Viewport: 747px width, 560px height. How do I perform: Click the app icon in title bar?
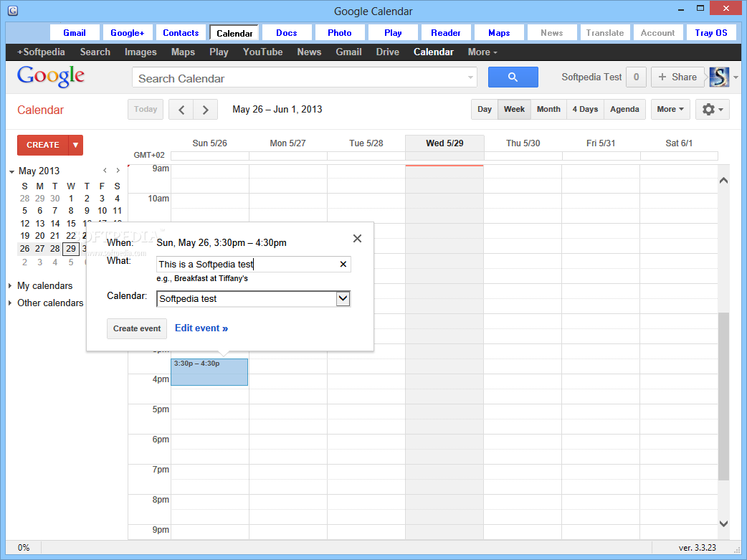click(13, 10)
